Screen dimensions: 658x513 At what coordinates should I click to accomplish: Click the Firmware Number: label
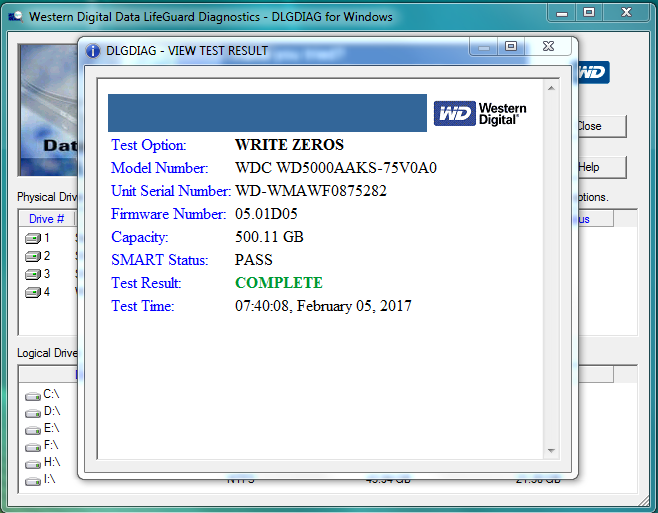(168, 214)
